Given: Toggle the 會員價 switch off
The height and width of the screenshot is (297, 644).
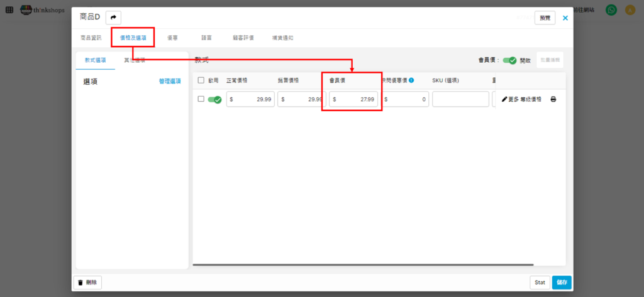Looking at the screenshot, I should tap(509, 60).
